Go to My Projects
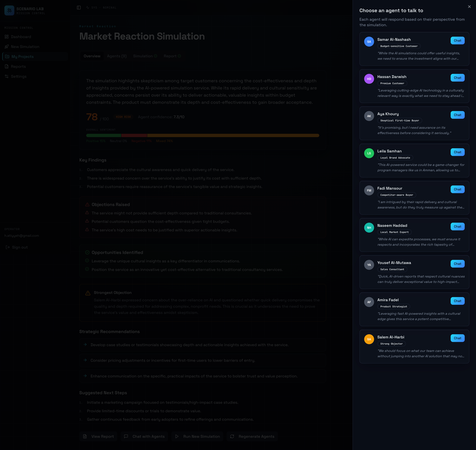The width and height of the screenshot is (476, 450). (x=35, y=57)
